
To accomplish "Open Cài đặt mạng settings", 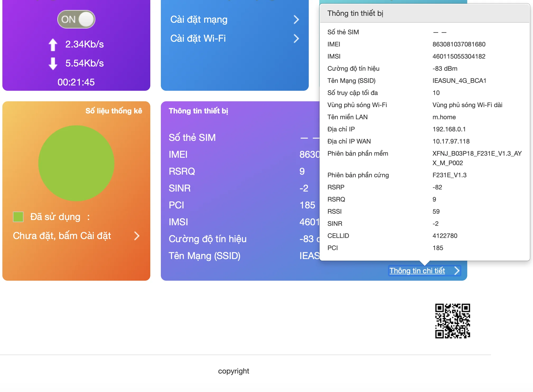I will pyautogui.click(x=199, y=20).
